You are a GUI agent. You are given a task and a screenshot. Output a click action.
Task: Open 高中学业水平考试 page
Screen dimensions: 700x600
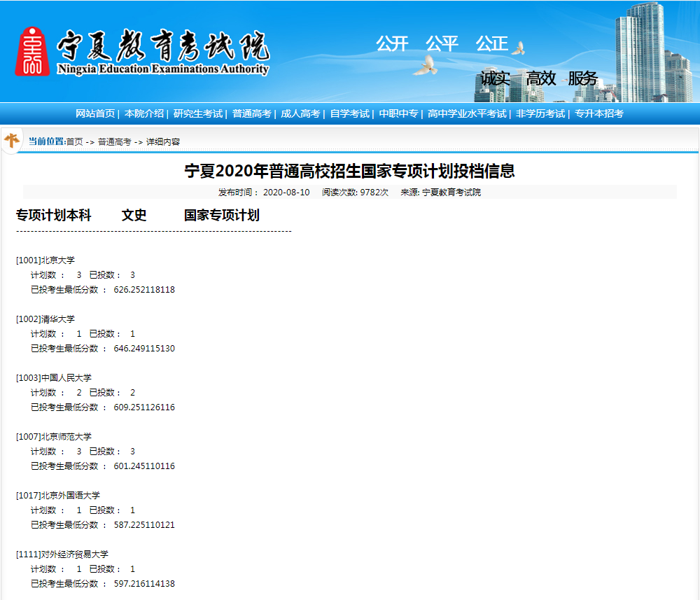pyautogui.click(x=467, y=114)
